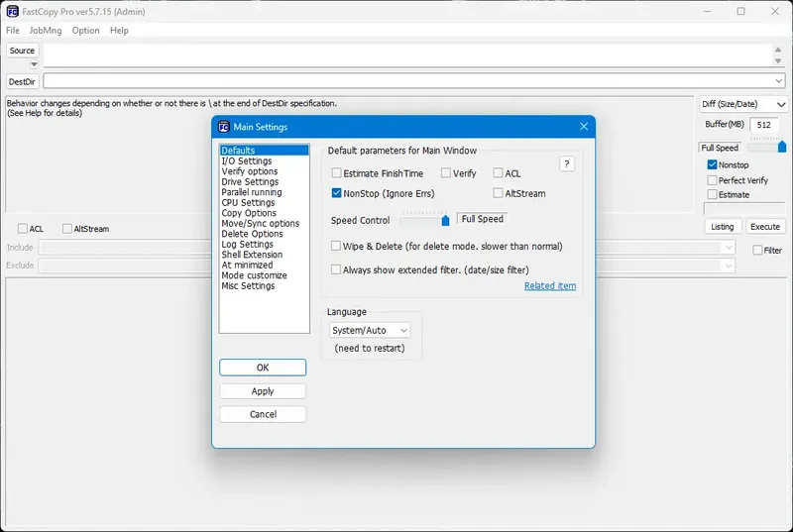The width and height of the screenshot is (793, 532).
Task: Click the Apply button
Action: (x=263, y=391)
